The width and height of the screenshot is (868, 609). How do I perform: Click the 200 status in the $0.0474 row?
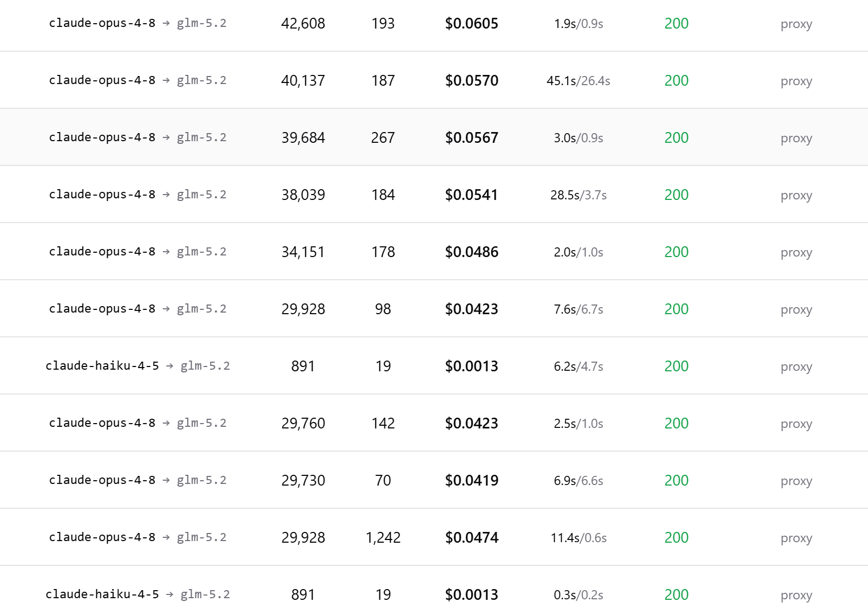point(677,538)
